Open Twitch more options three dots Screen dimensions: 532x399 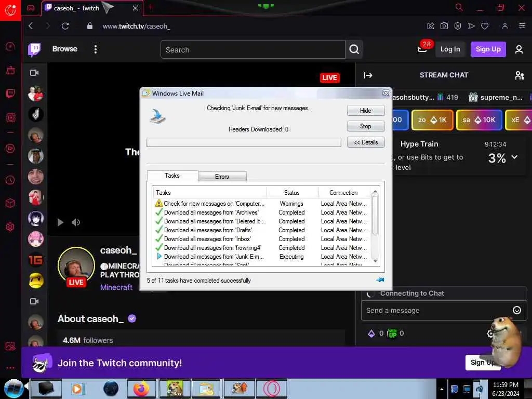click(96, 49)
